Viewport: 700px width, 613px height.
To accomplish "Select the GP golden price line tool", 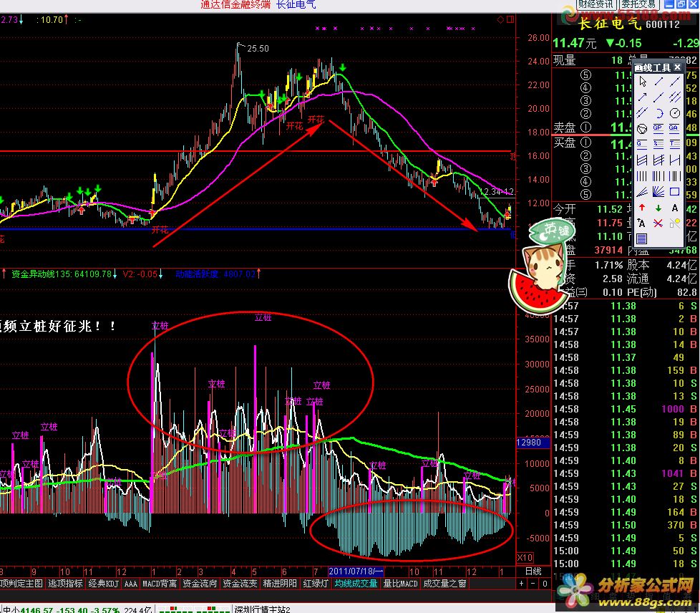I will pyautogui.click(x=658, y=128).
